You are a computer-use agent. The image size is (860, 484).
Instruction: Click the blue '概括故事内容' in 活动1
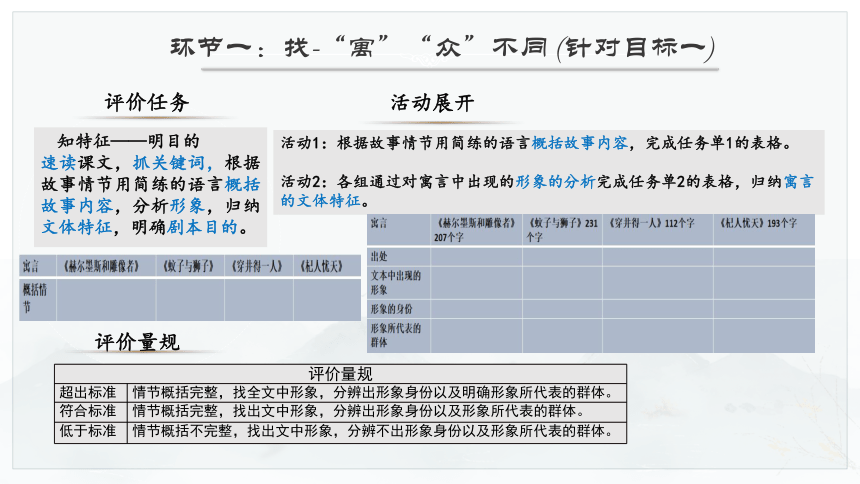pos(580,143)
